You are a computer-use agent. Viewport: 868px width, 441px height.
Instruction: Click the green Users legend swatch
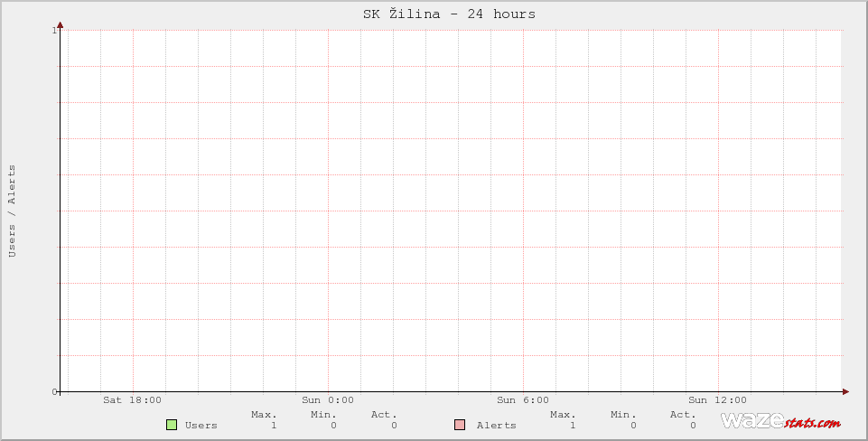[x=172, y=425]
